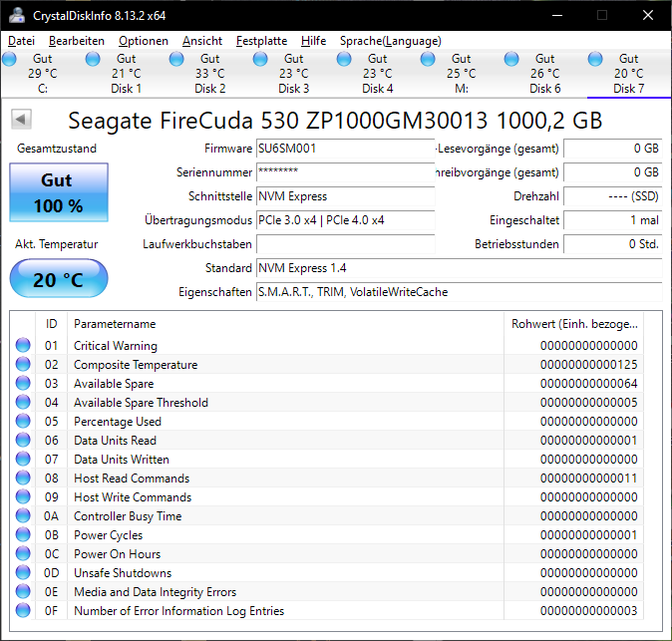Click the status icon for Unsafe Shutdowns
Screen dimensions: 672x641
[x=23, y=572]
